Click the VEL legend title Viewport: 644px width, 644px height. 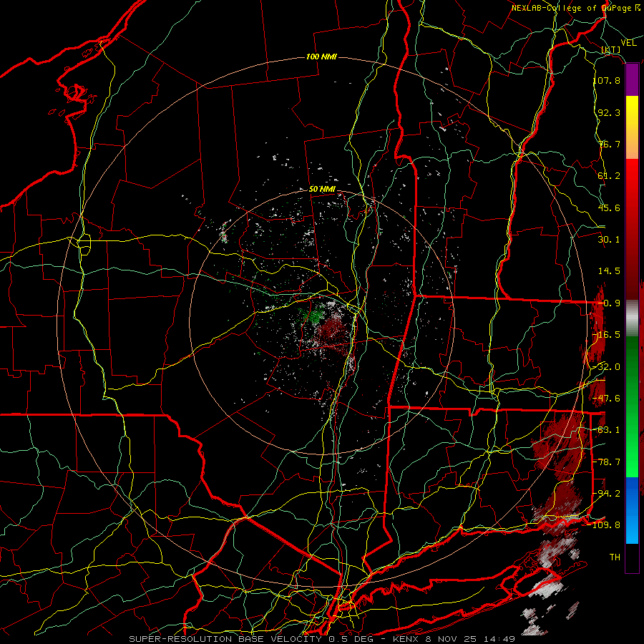click(628, 43)
